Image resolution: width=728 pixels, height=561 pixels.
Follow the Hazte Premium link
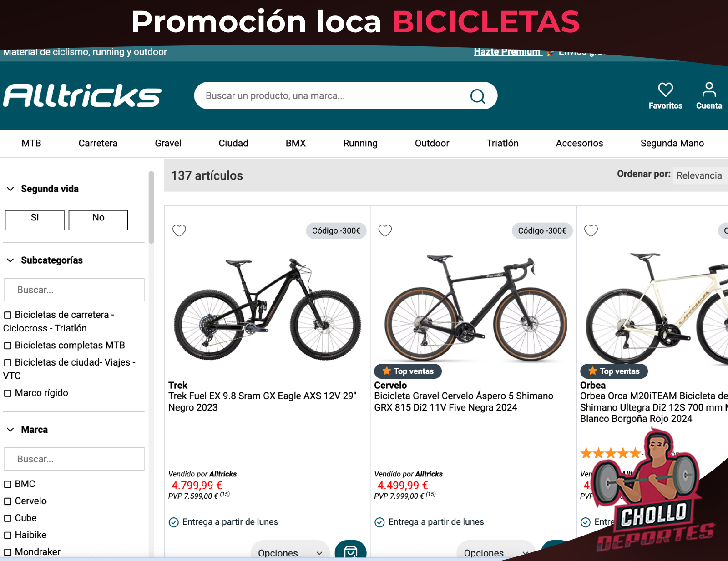click(507, 51)
